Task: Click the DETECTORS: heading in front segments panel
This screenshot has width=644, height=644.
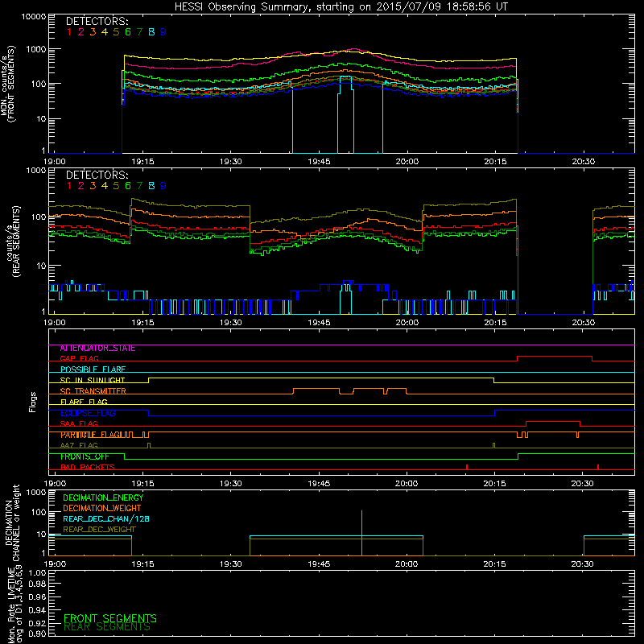Action: tap(97, 22)
